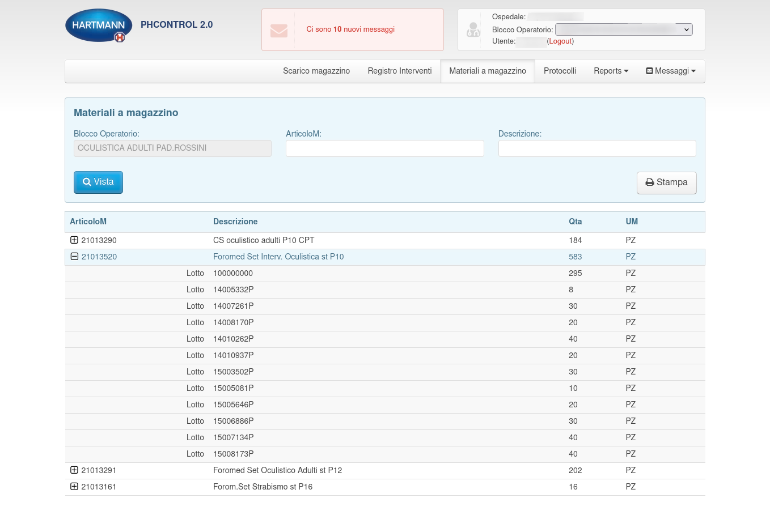This screenshot has width=770, height=532.
Task: Open the Reports dropdown menu
Action: (x=611, y=71)
